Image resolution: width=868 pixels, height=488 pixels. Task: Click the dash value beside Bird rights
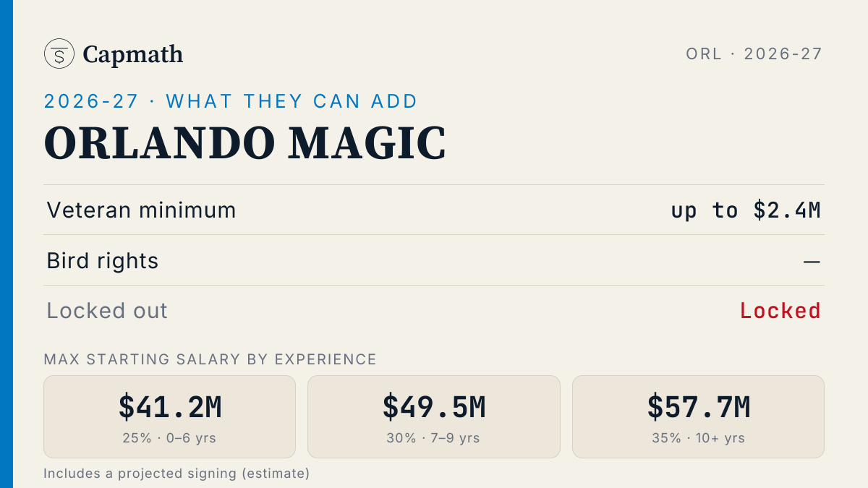coord(812,261)
